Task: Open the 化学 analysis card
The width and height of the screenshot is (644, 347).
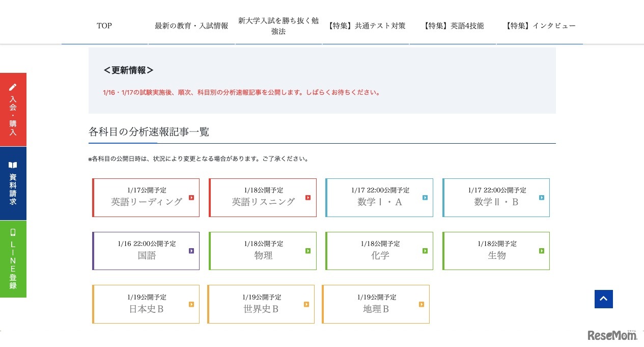Action: (x=379, y=251)
